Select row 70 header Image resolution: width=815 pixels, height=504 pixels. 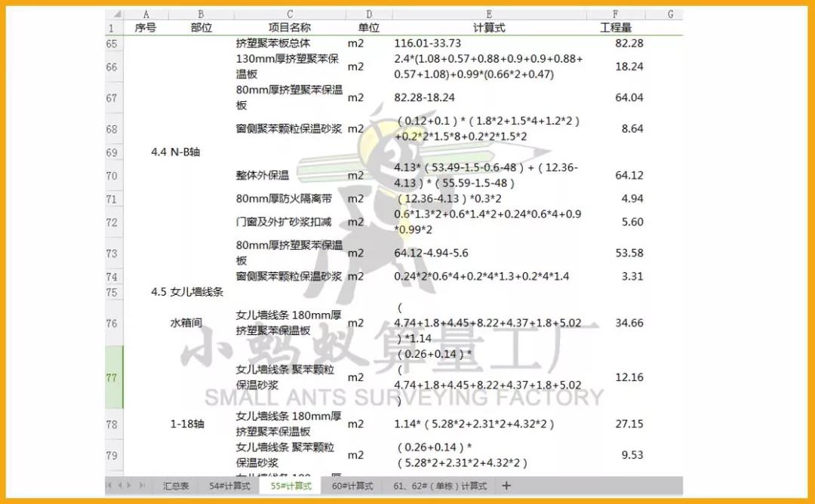(x=112, y=176)
